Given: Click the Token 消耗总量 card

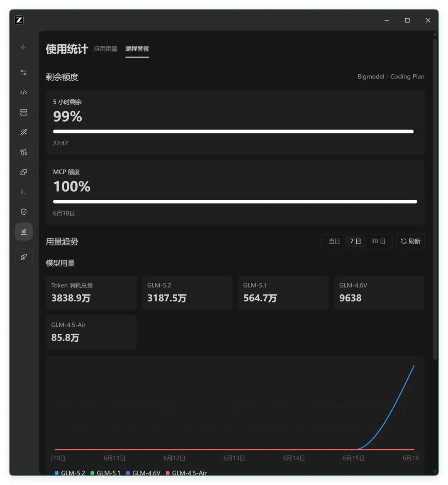Looking at the screenshot, I should click(91, 292).
